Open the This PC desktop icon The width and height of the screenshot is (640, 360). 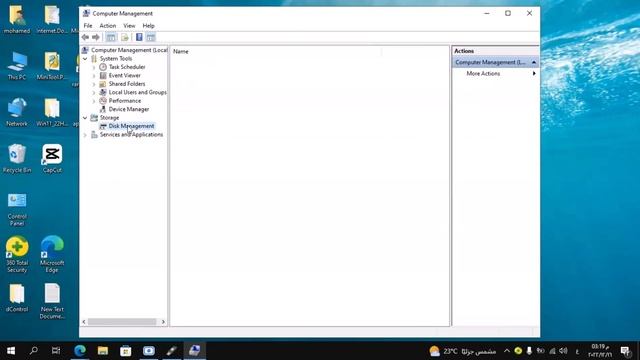[x=17, y=65]
